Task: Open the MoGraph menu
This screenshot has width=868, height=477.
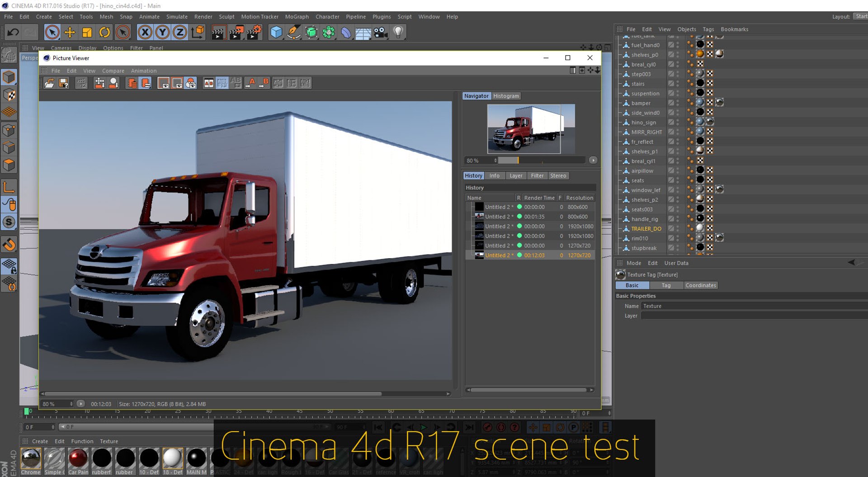Action: pos(297,17)
